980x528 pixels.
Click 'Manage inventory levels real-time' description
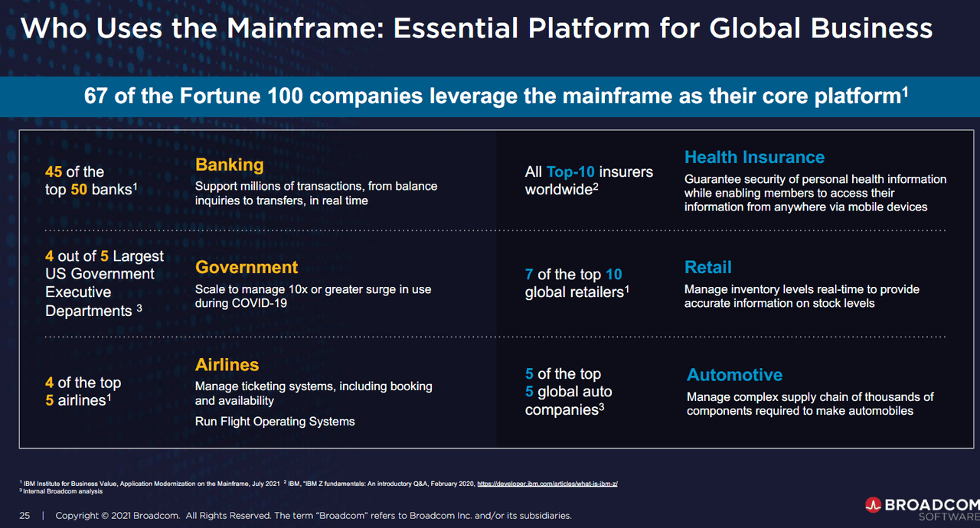(802, 296)
